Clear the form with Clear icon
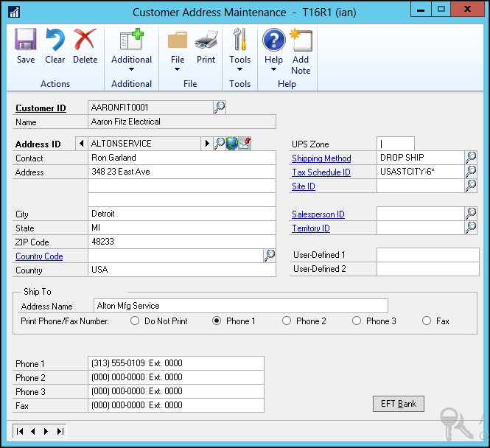Screen dimensions: 490x448 (x=55, y=46)
